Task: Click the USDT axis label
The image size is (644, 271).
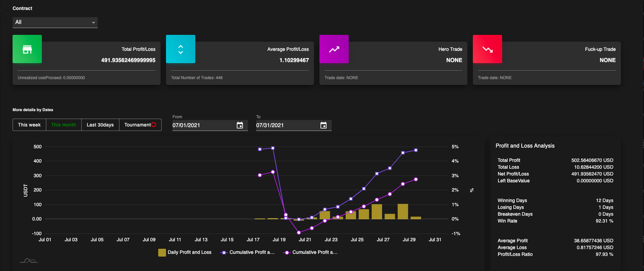Action: click(25, 190)
